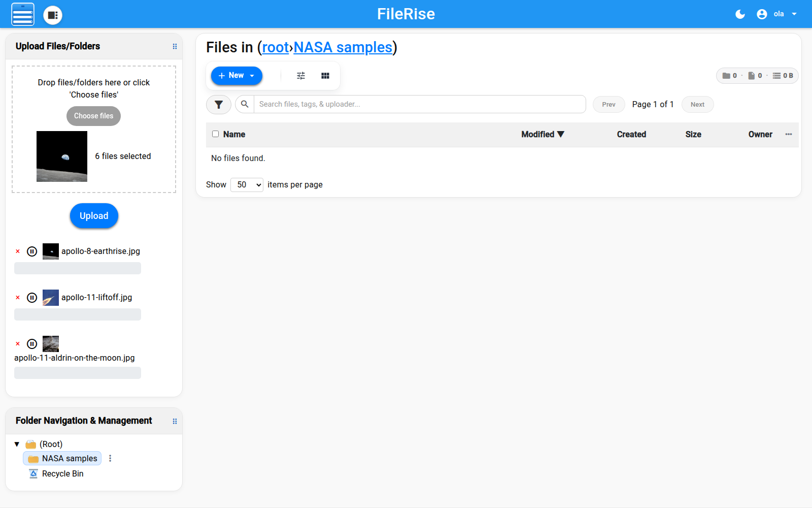The height and width of the screenshot is (508, 812).
Task: Go to previous page with Prev
Action: click(609, 105)
